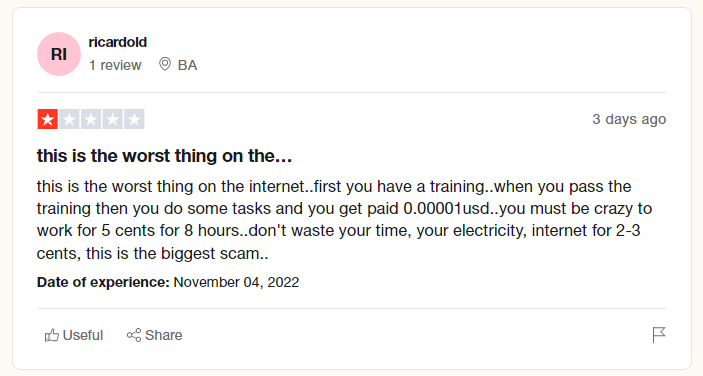Screen dimensions: 703x376
Task: Click the location pin icon
Action: tap(165, 65)
